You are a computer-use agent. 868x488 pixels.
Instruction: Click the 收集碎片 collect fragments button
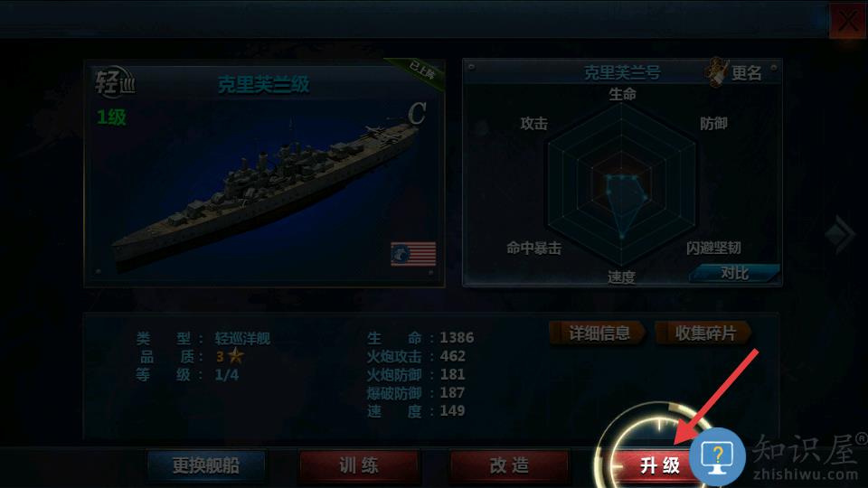(703, 333)
